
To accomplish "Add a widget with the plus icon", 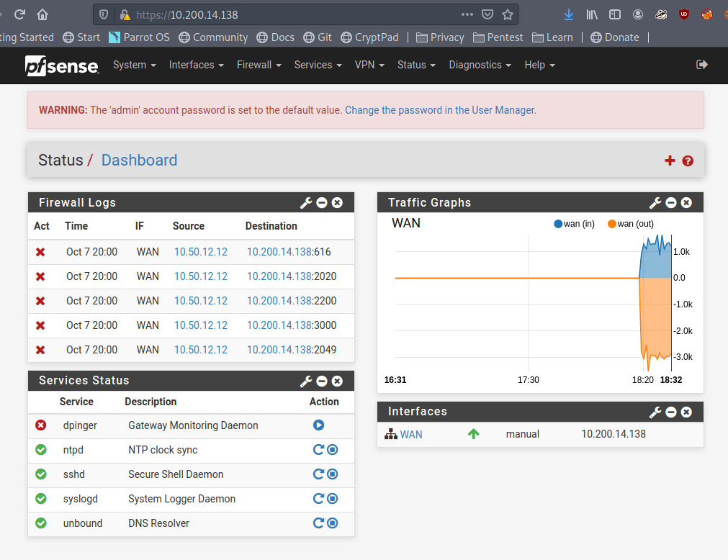I will [x=670, y=161].
